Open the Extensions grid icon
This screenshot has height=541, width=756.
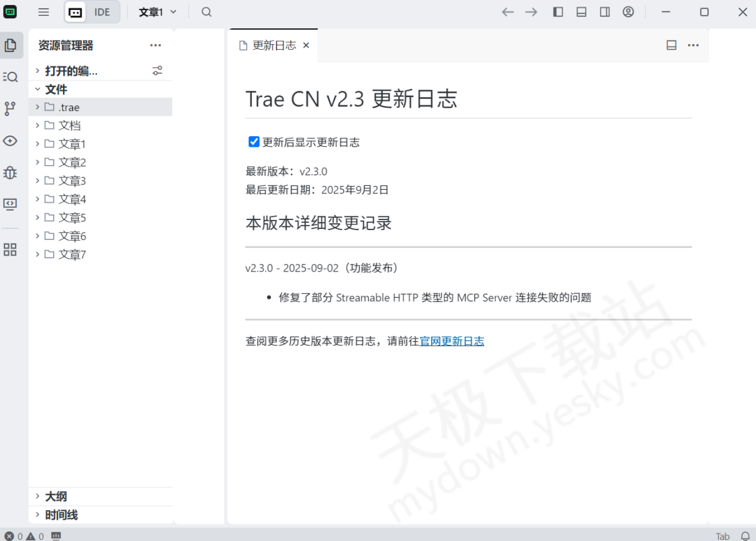coord(10,250)
